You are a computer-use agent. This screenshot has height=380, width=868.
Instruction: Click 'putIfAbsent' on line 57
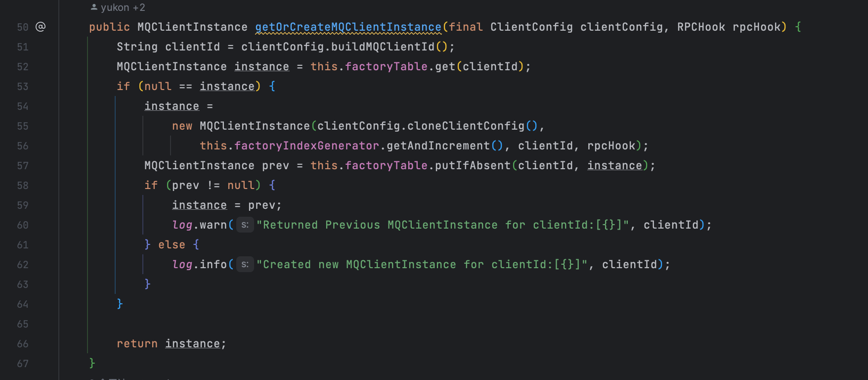coord(473,165)
